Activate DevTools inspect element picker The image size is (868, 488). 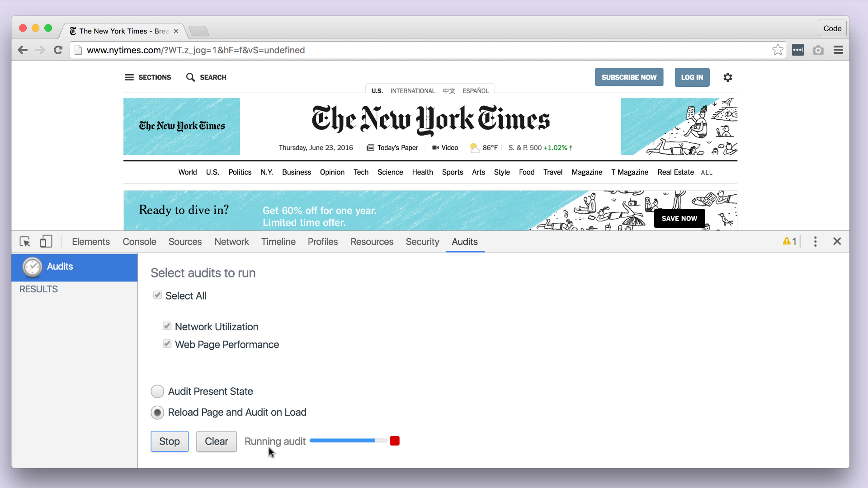coord(25,242)
